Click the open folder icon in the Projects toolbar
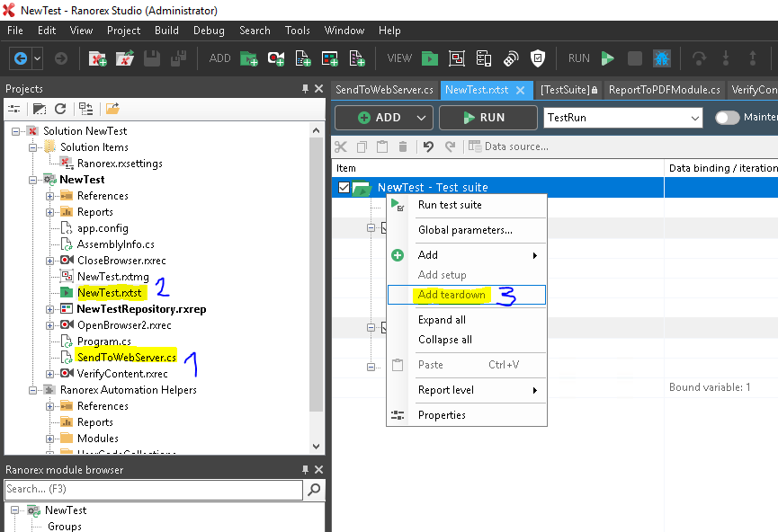The image size is (778, 532). pyautogui.click(x=112, y=109)
